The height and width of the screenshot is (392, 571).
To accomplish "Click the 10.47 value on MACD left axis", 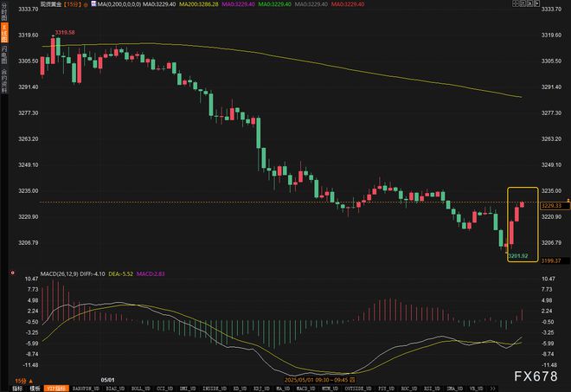I will 31,279.
